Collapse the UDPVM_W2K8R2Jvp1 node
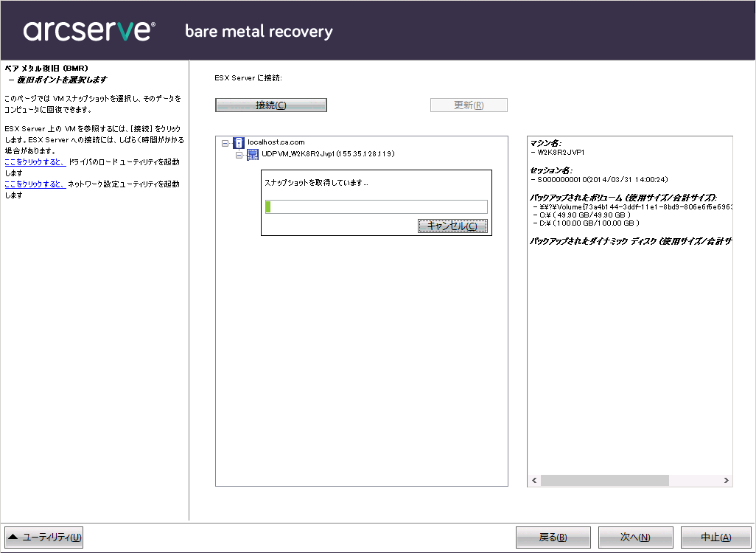Screen dimensions: 756x553 [x=239, y=154]
